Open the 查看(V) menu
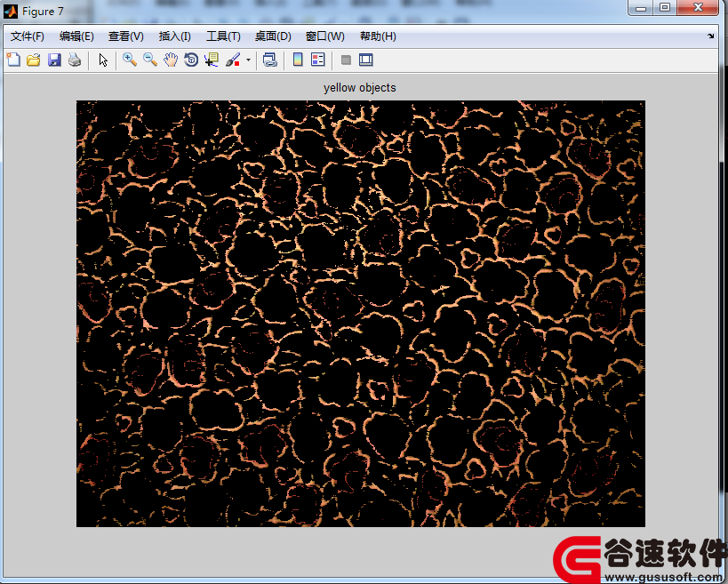Image resolution: width=728 pixels, height=584 pixels. tap(126, 36)
